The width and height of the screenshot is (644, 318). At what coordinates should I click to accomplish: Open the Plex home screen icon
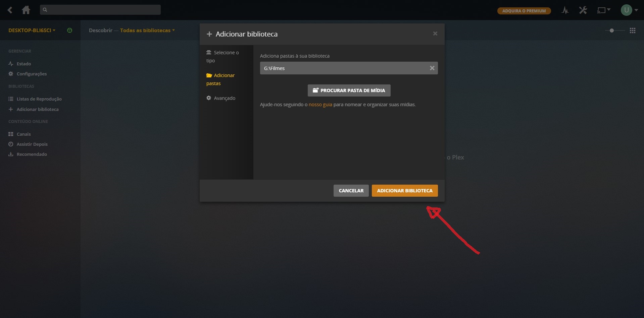[26, 10]
